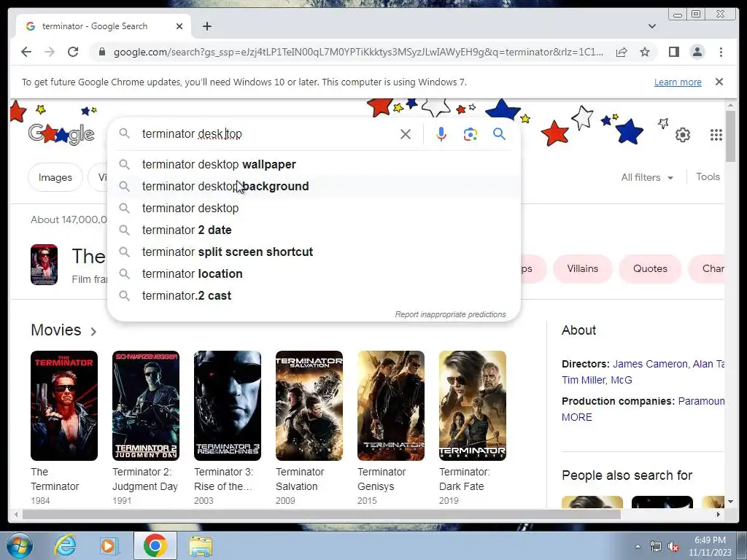
Task: Click the Tools button
Action: [708, 176]
